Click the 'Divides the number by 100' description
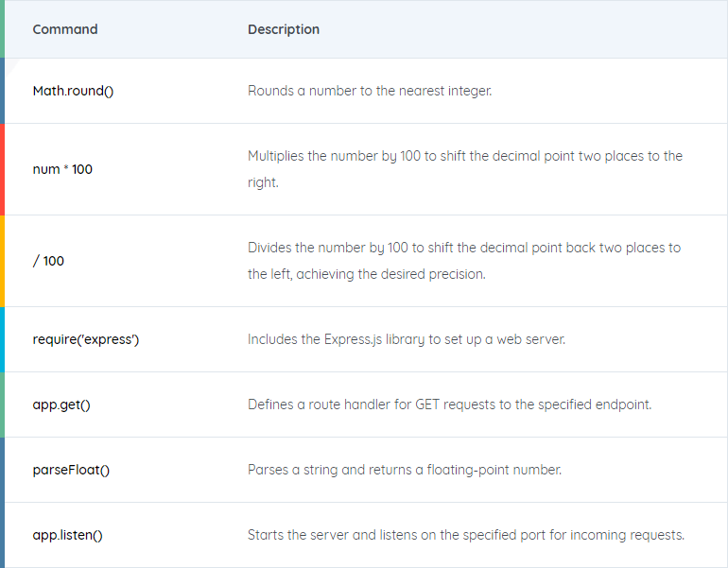The height and width of the screenshot is (568, 728). point(463,261)
